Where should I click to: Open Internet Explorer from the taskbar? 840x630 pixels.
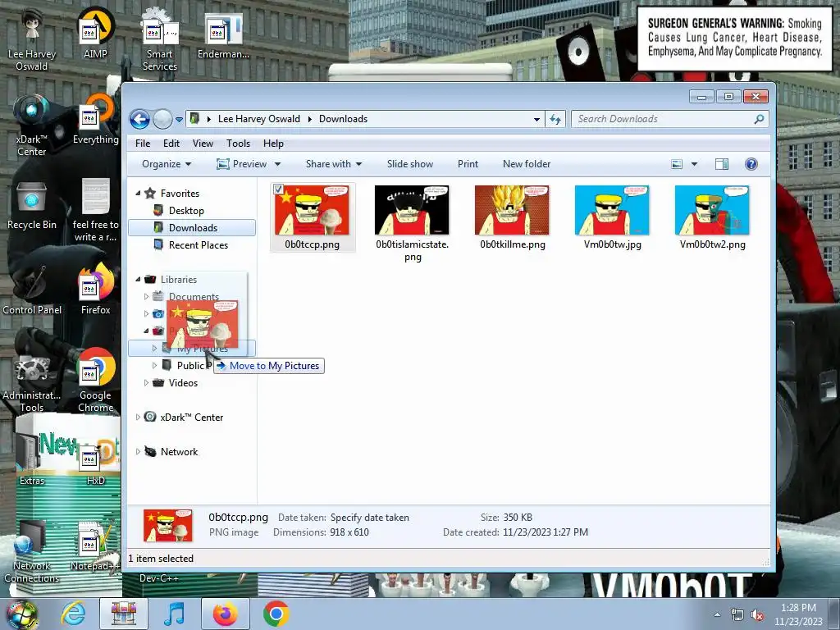[x=73, y=614]
